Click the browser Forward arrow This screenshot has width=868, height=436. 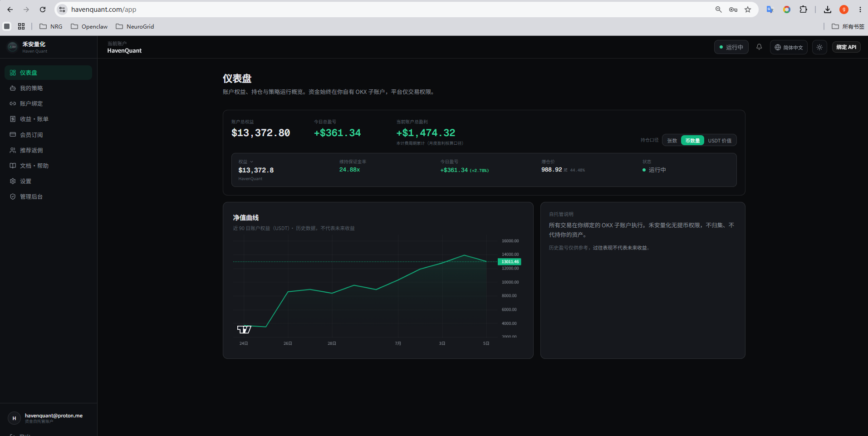click(26, 10)
